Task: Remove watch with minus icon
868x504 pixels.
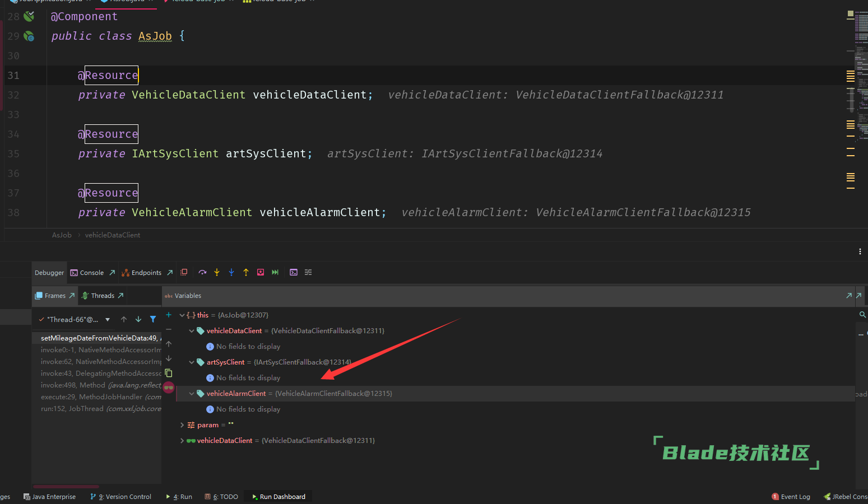Action: (169, 329)
